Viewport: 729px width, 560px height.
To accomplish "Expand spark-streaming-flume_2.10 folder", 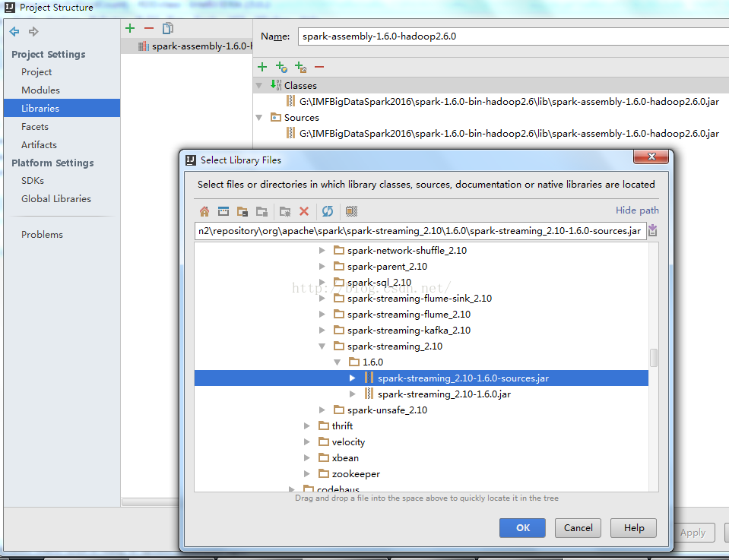I will (322, 314).
